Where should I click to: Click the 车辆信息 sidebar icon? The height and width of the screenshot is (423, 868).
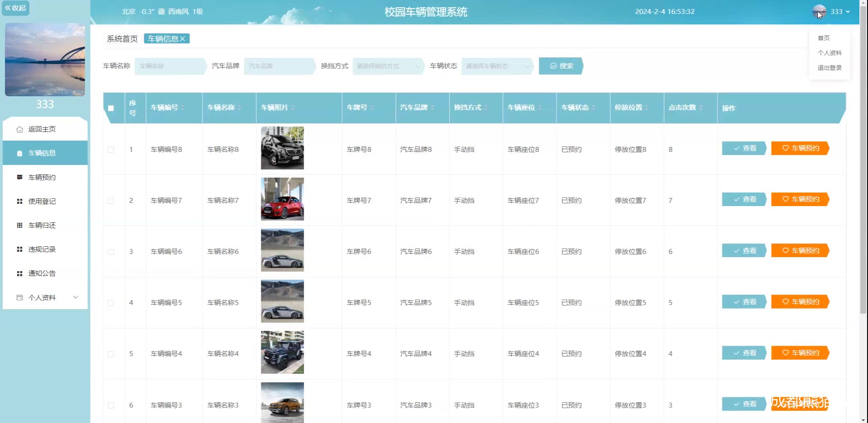click(x=19, y=153)
